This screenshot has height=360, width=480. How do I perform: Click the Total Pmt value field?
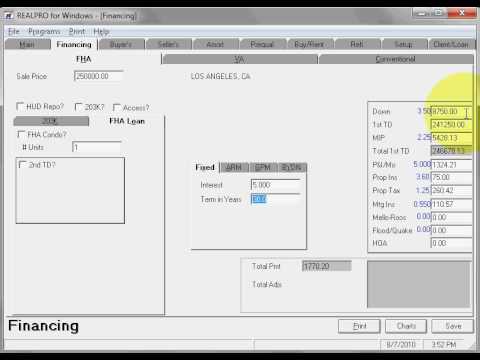(327, 266)
